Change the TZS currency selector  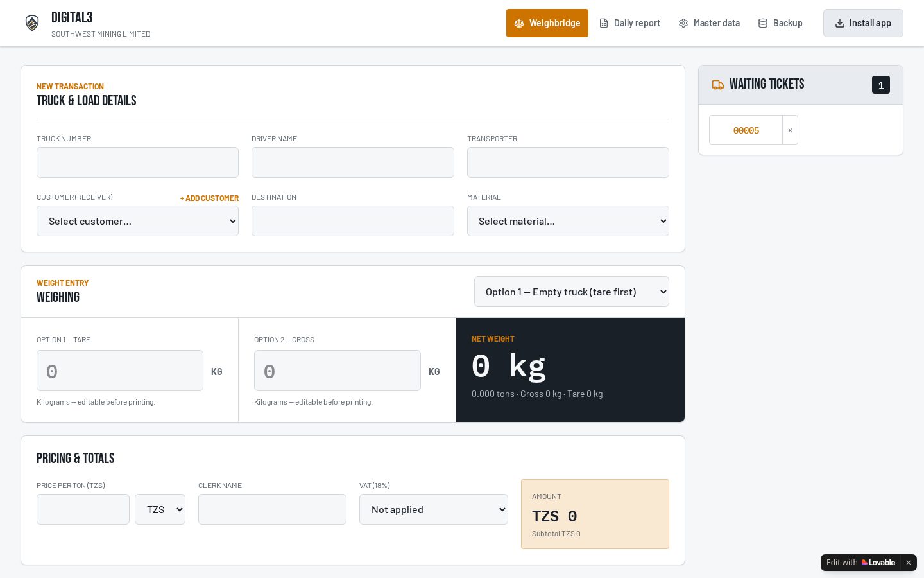click(x=160, y=509)
